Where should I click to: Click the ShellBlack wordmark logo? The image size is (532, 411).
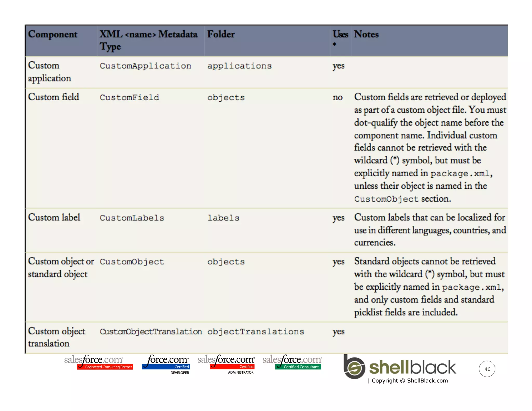[412, 367]
